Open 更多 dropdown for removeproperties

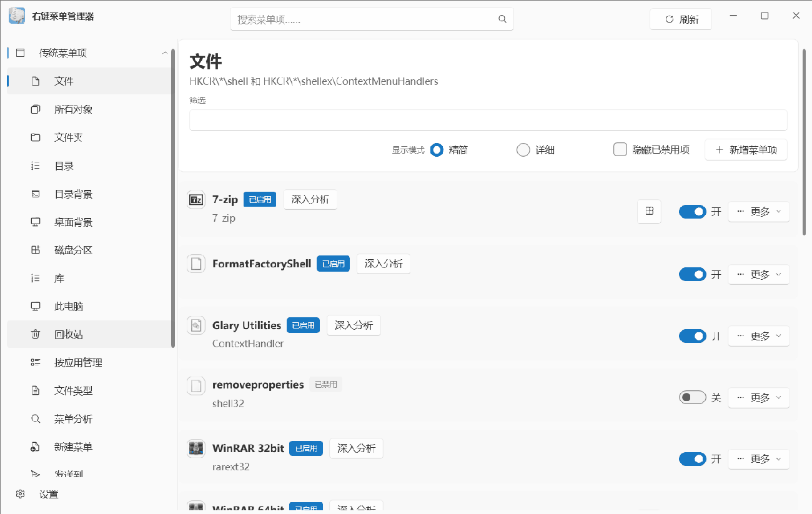click(x=759, y=397)
